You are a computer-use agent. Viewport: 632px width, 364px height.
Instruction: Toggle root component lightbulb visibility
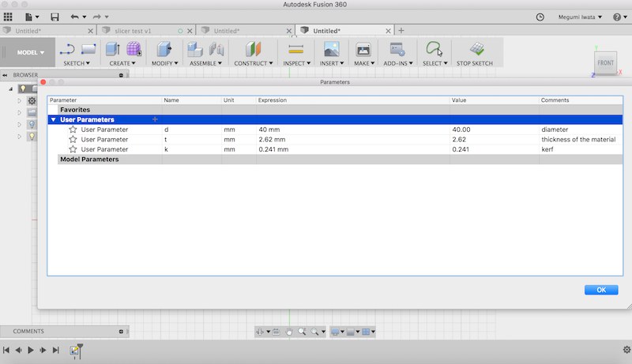click(x=23, y=88)
